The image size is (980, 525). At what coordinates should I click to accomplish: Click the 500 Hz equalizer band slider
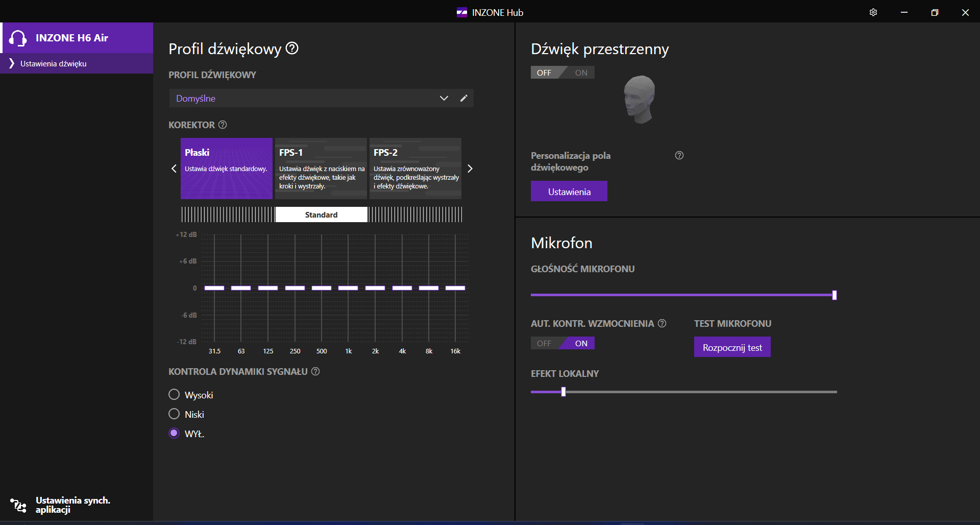pos(322,288)
